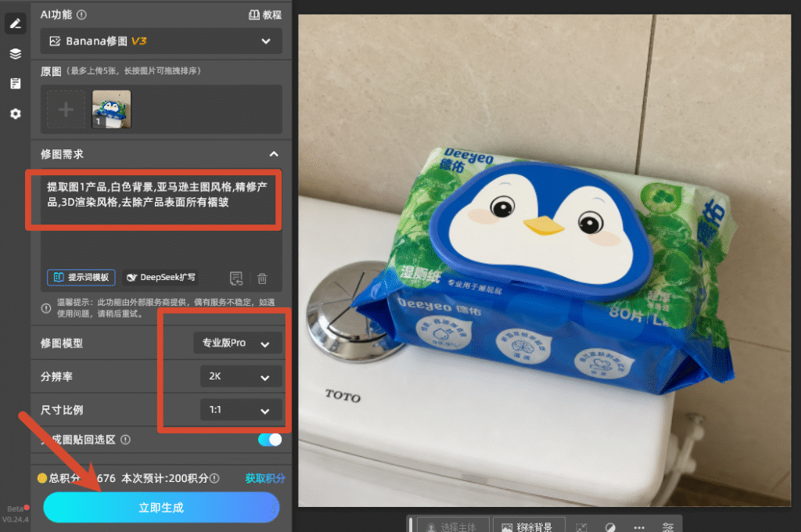
Task: Open the document notes sidebar icon
Action: (x=16, y=83)
